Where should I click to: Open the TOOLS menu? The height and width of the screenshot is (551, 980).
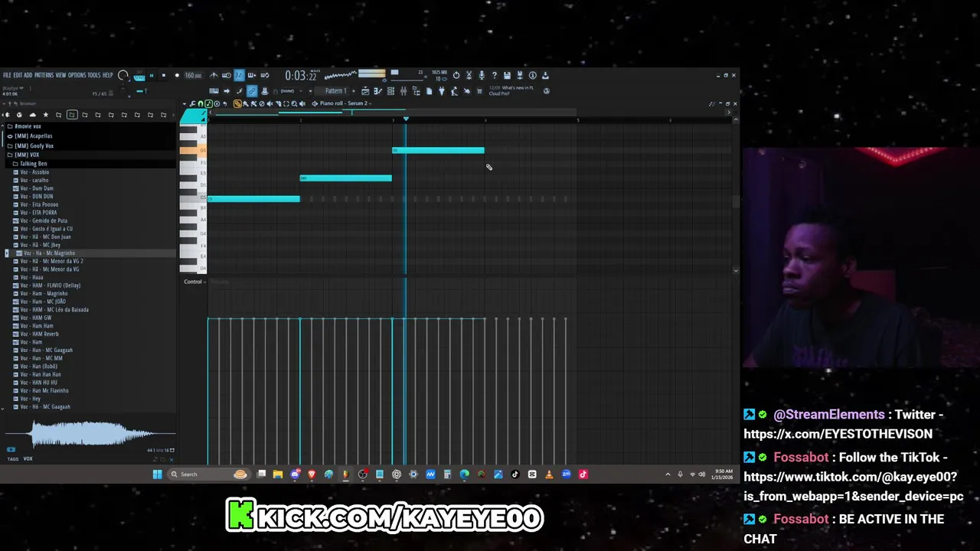tap(94, 75)
